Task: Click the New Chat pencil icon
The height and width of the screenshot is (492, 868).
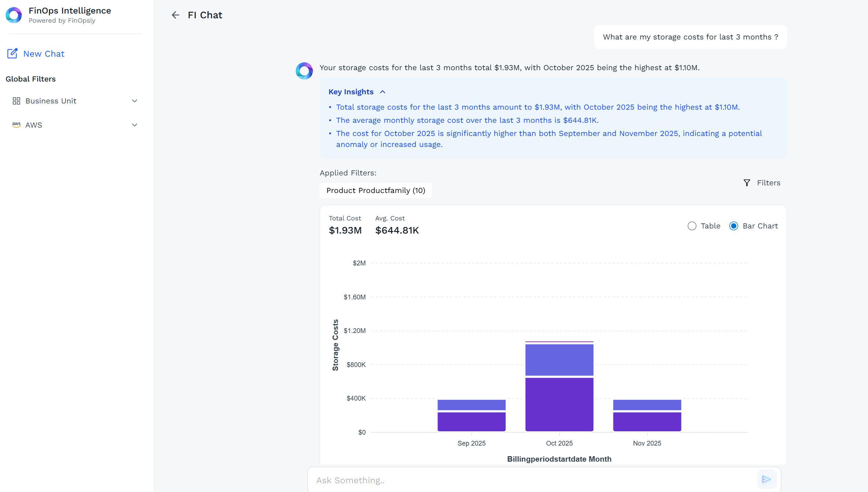Action: point(12,54)
